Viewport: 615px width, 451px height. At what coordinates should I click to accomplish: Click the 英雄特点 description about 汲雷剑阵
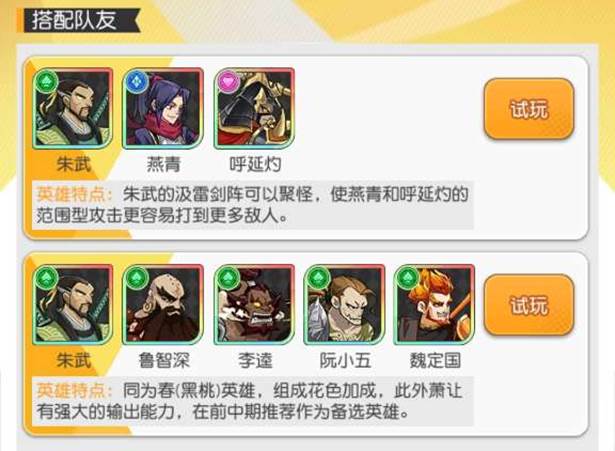point(253,205)
